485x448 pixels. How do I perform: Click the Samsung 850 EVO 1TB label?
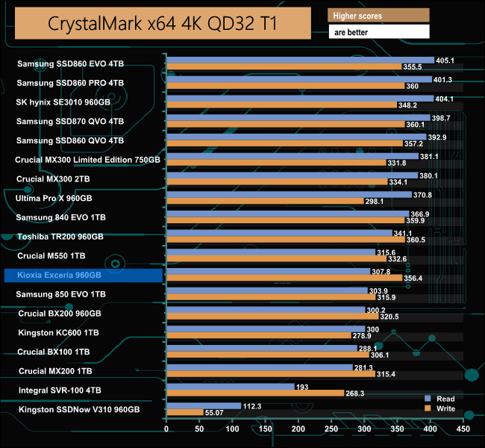tap(61, 294)
